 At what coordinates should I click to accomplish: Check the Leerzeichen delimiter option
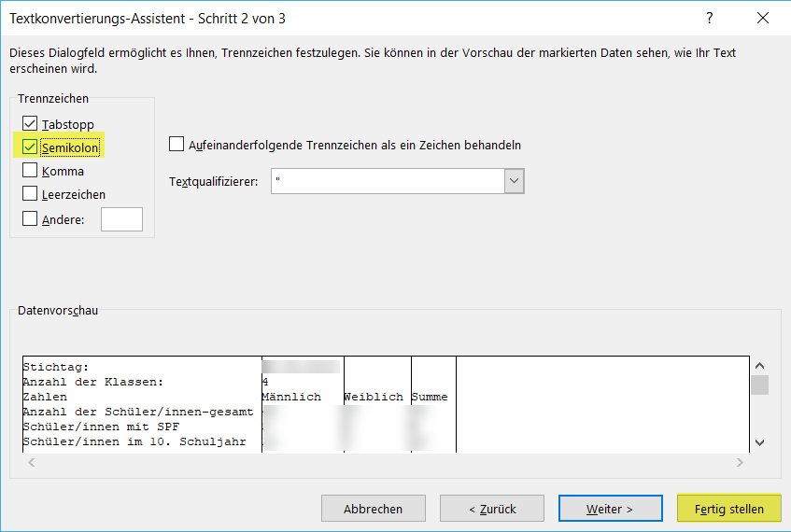[x=30, y=194]
